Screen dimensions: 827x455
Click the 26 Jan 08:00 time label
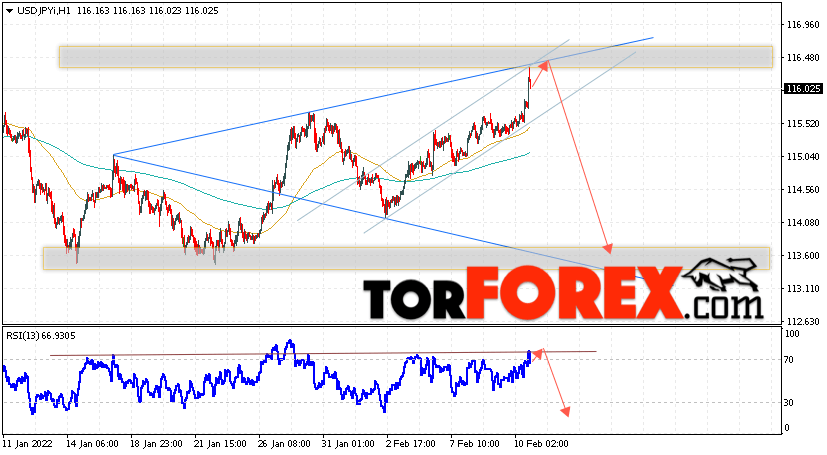[x=285, y=444]
